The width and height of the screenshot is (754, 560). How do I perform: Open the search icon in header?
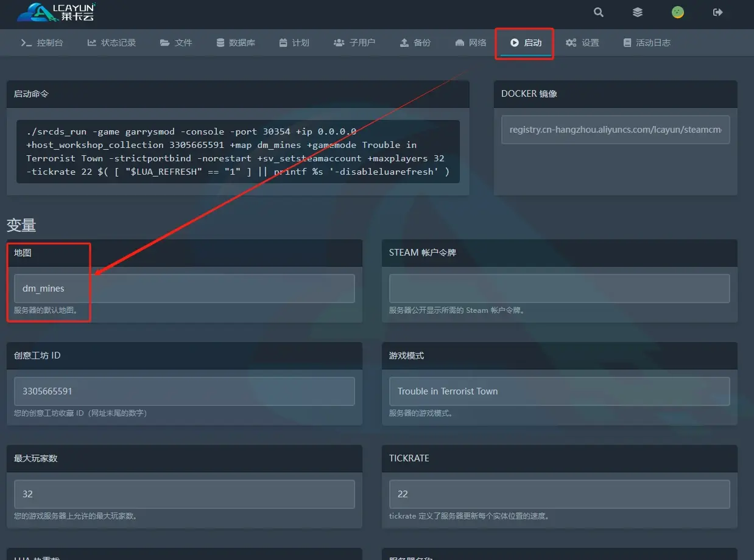[599, 12]
